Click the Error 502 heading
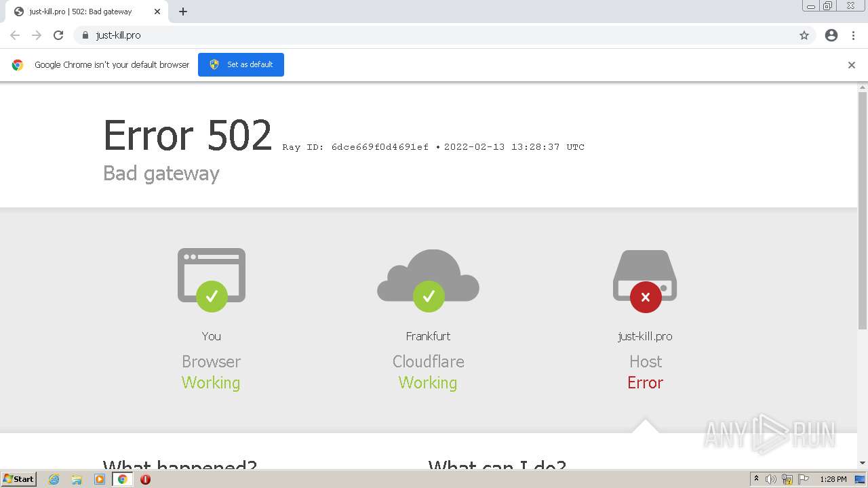 [x=187, y=135]
